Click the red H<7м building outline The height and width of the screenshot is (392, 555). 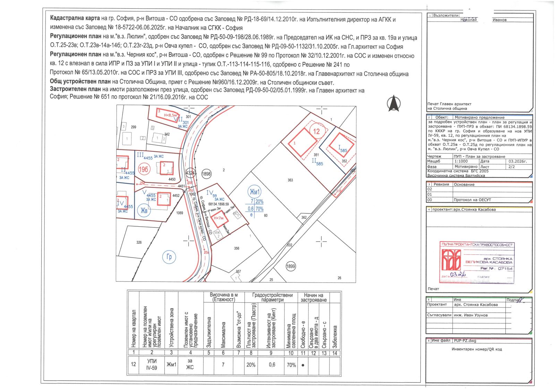coord(220,219)
